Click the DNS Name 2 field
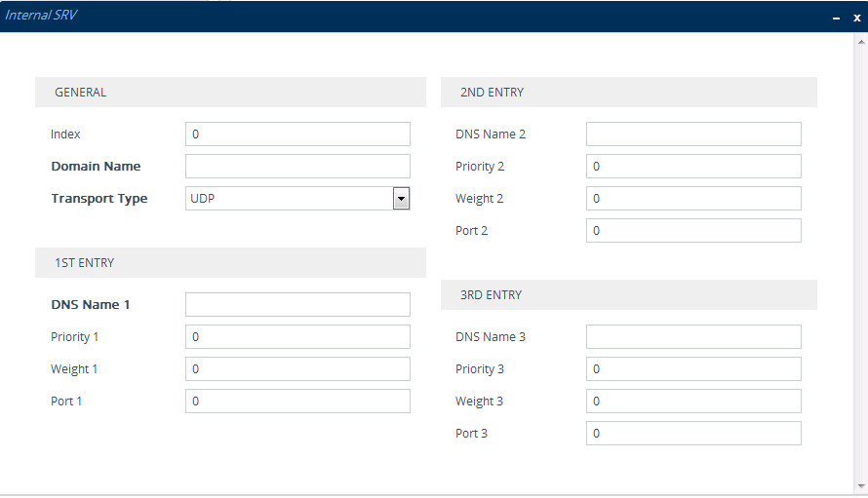This screenshot has height=498, width=868. click(693, 134)
